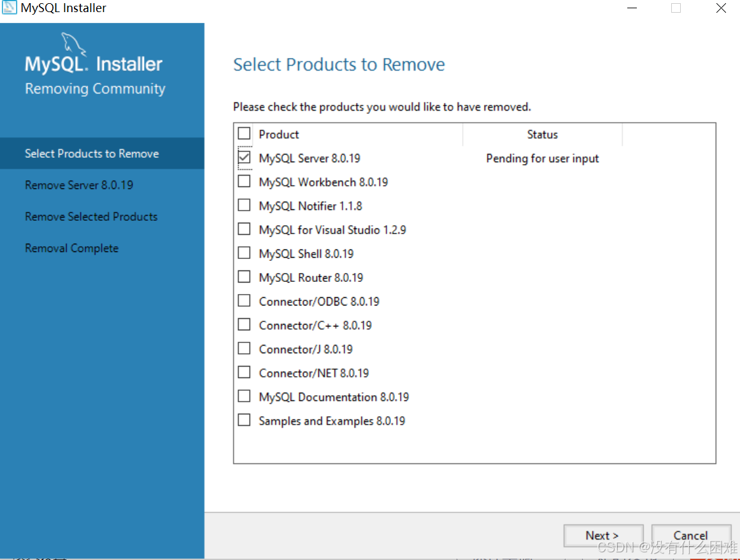Click the Next button to continue

point(603,535)
